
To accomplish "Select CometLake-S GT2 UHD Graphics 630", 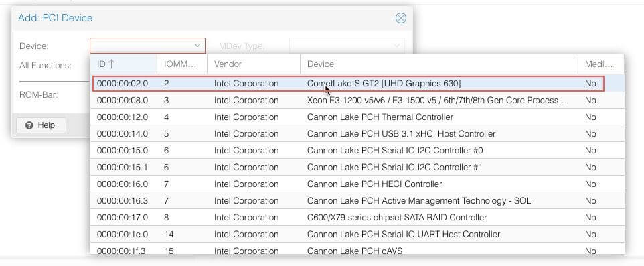I will click(x=357, y=84).
